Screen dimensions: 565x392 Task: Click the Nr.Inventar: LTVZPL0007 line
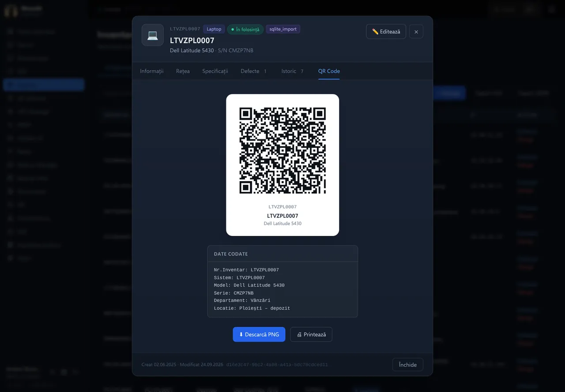(x=246, y=270)
